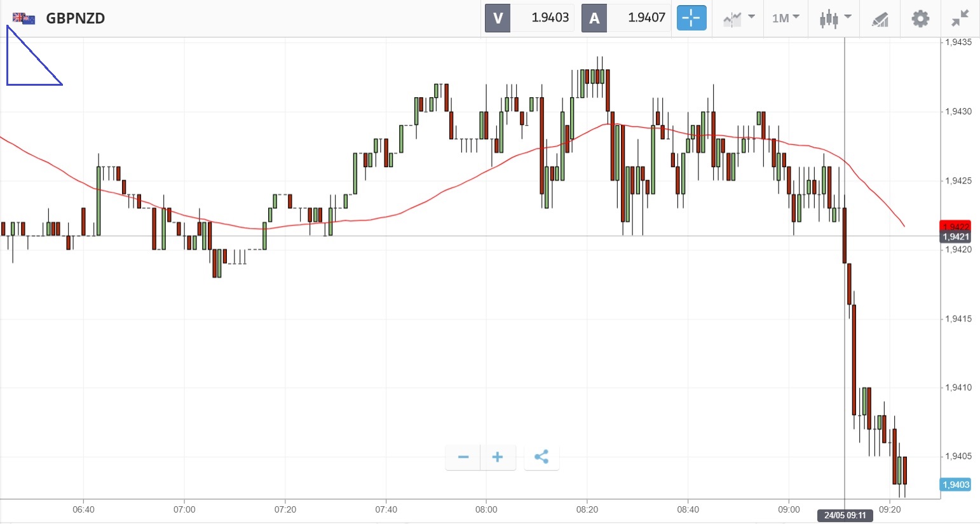
Task: Zoom in the chart with plus
Action: tap(498, 457)
